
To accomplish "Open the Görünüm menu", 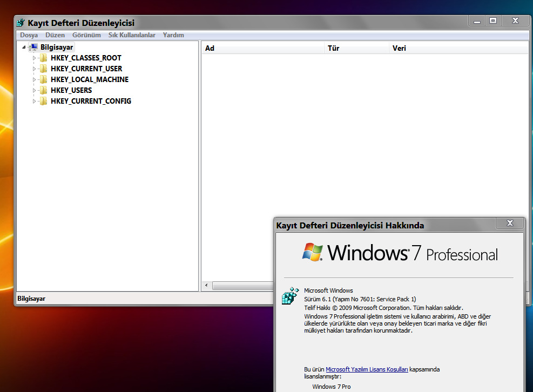I will tap(86, 35).
